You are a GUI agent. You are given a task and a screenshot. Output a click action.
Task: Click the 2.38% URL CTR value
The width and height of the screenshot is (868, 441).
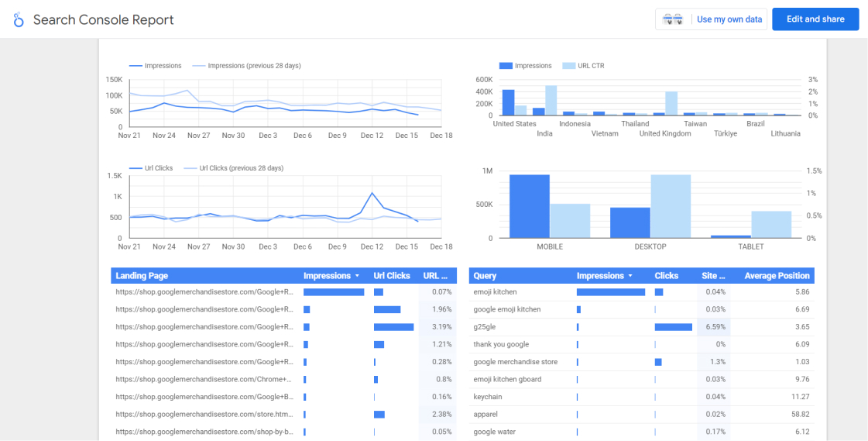tap(442, 415)
